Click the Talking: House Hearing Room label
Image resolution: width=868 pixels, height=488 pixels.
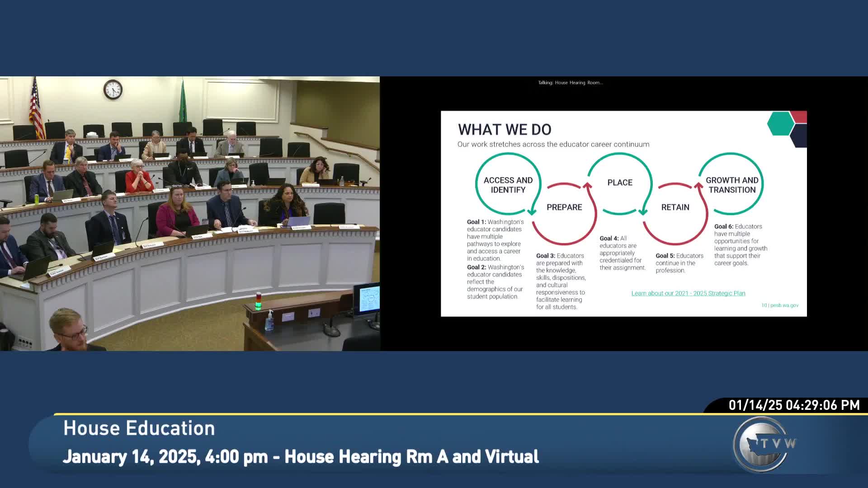pos(570,83)
